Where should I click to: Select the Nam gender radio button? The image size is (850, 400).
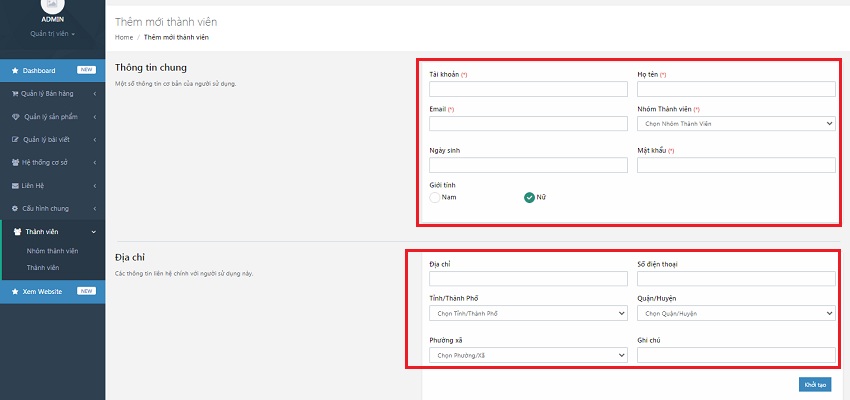[434, 197]
